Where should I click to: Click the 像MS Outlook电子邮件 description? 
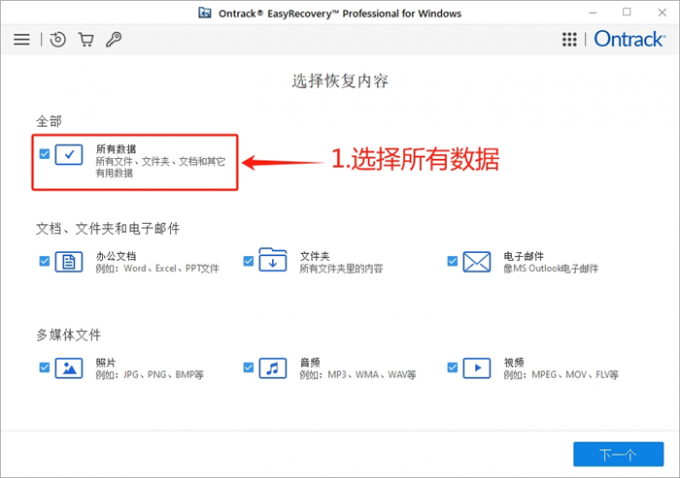coord(551,268)
